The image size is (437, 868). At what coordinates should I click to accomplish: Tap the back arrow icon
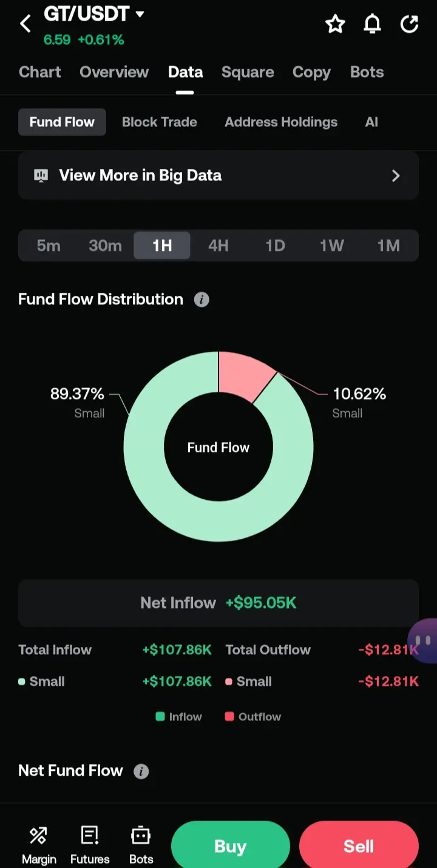click(25, 24)
